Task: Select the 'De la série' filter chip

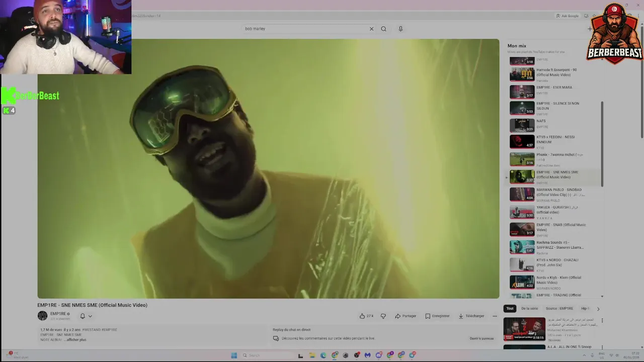Action: (529, 308)
